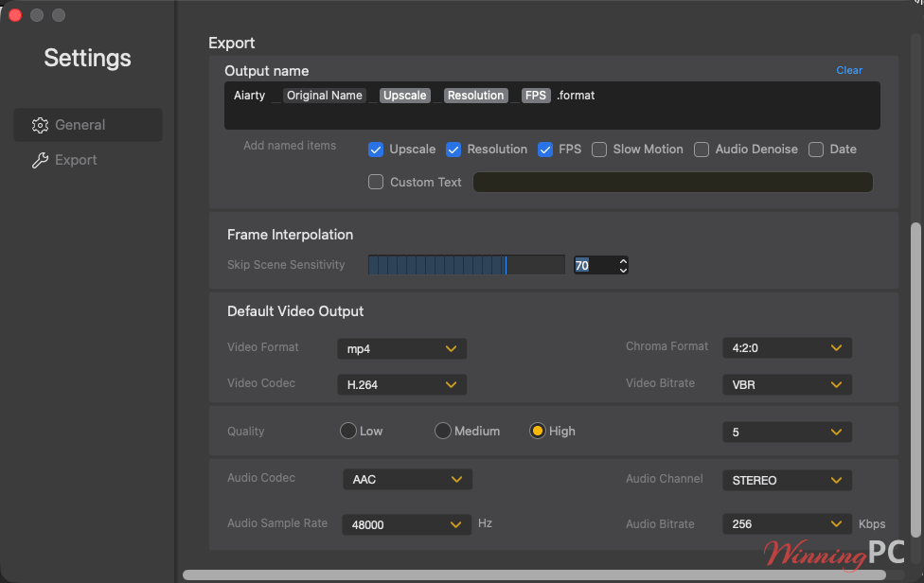Open the quality level dropdown showing 5
The width and height of the screenshot is (924, 583).
tap(788, 433)
